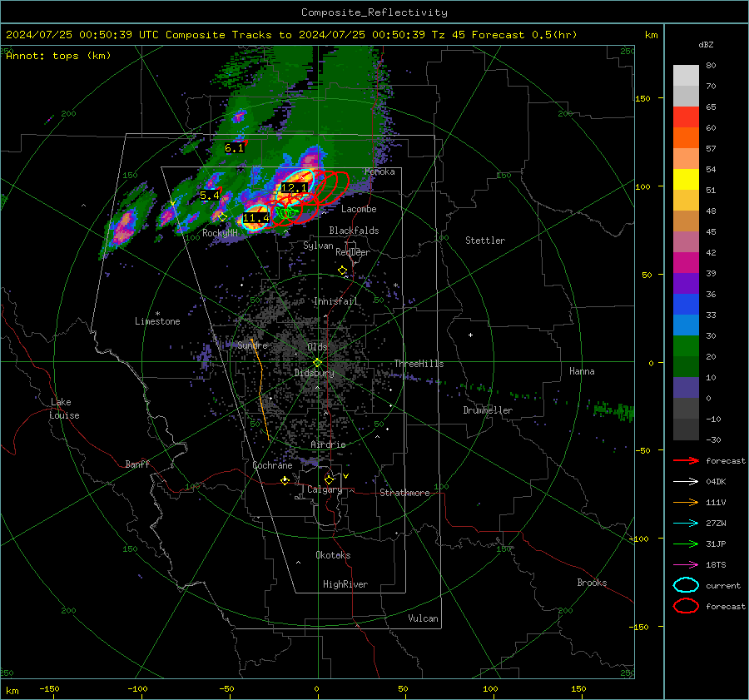Viewport: 749px width, 700px height.
Task: Click the yellow diamond marker below Cochrane
Action: click(285, 480)
